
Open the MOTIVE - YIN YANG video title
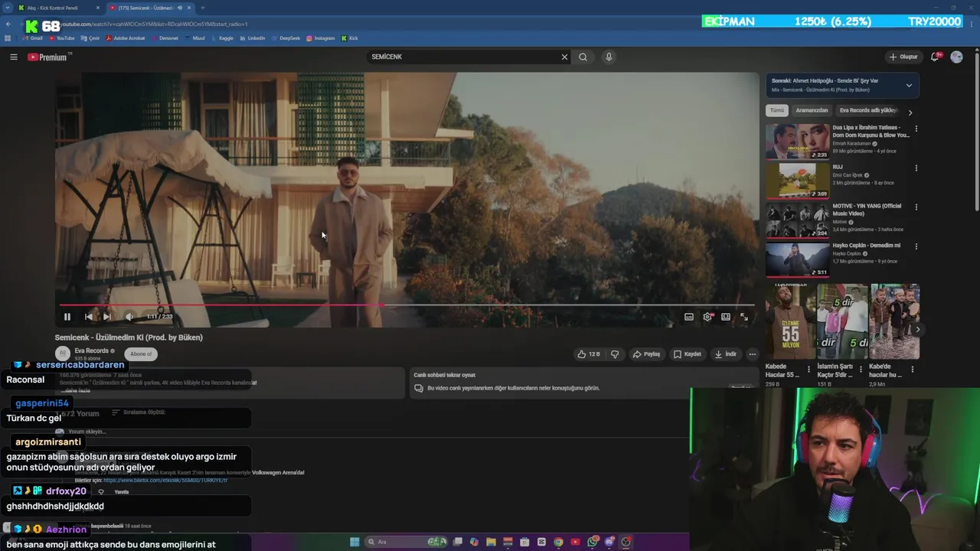pos(867,209)
